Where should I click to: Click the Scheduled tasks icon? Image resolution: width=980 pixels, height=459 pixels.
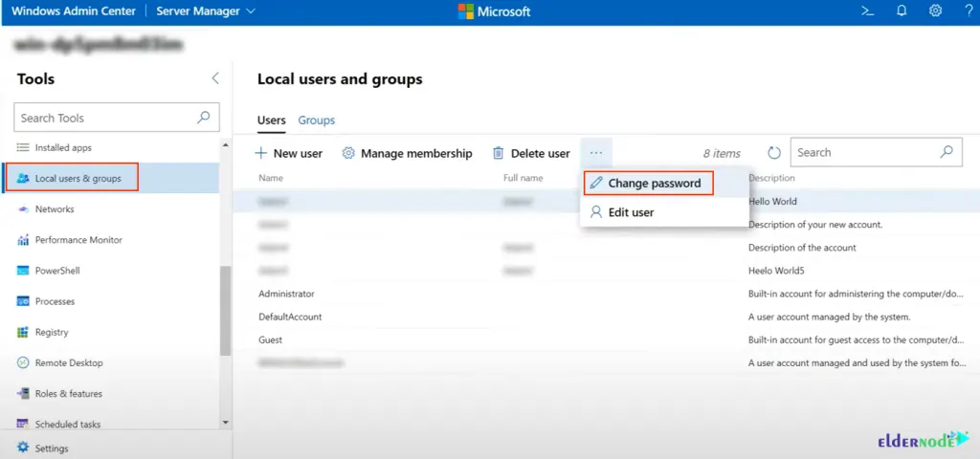point(23,424)
